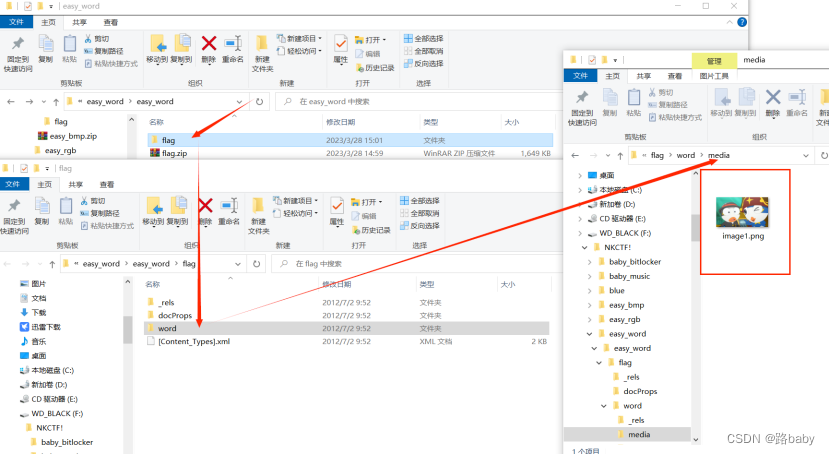Select easy_bmp.zip in easy_word sidebar
This screenshot has width=830, height=455.
click(68, 136)
